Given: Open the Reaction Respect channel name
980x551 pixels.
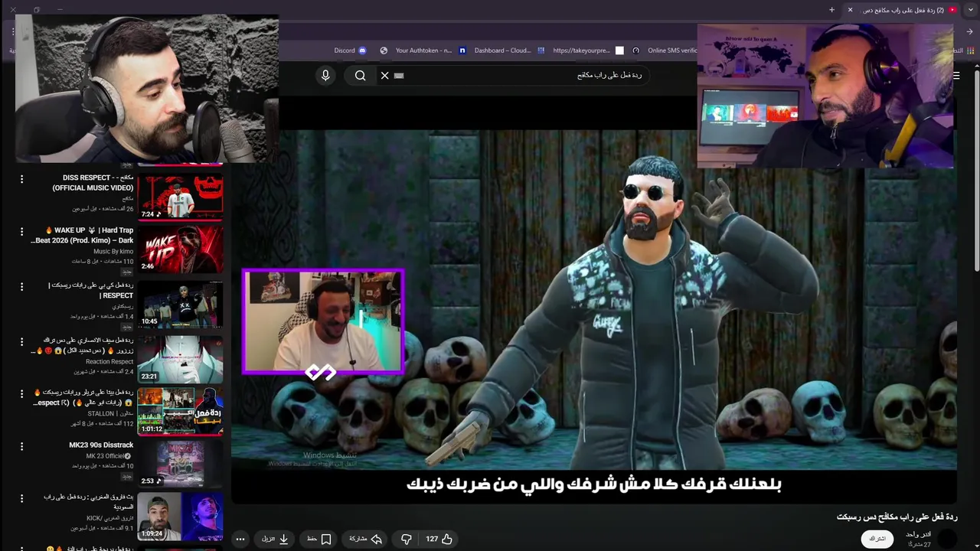Looking at the screenshot, I should [109, 361].
